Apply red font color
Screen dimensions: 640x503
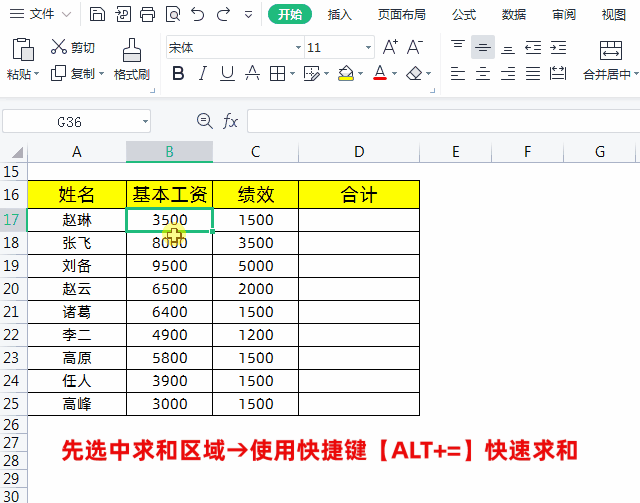[x=380, y=73]
